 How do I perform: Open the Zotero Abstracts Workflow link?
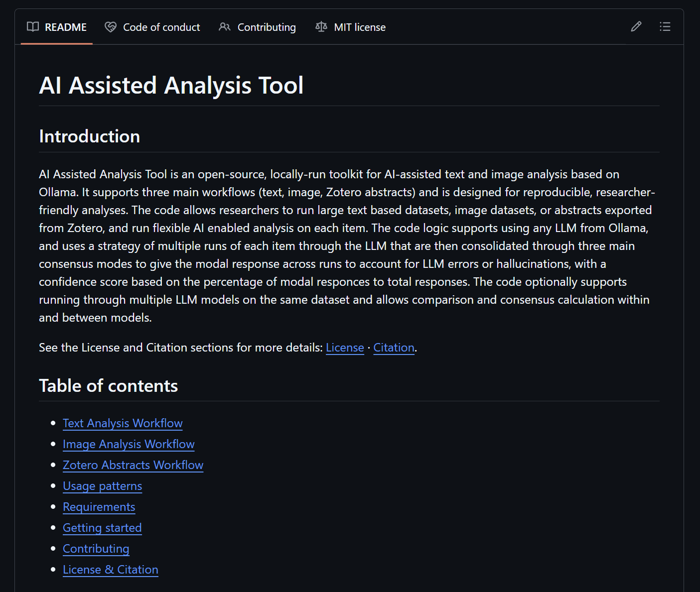133,465
